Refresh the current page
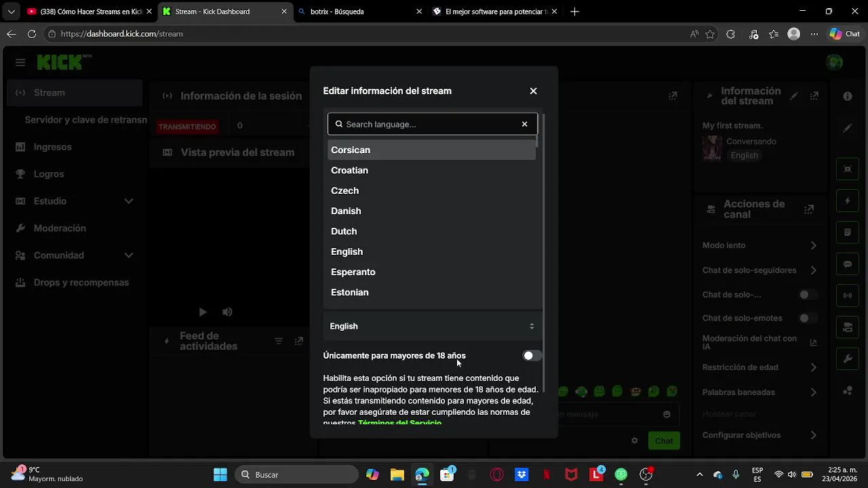 click(x=32, y=34)
